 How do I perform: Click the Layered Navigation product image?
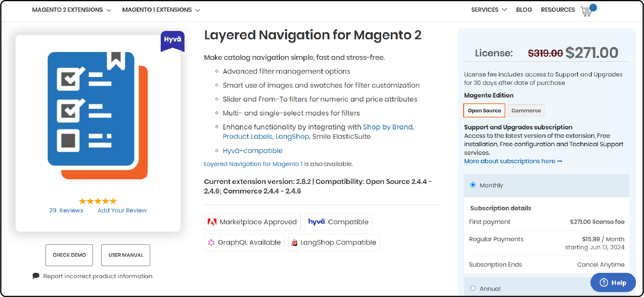98,115
